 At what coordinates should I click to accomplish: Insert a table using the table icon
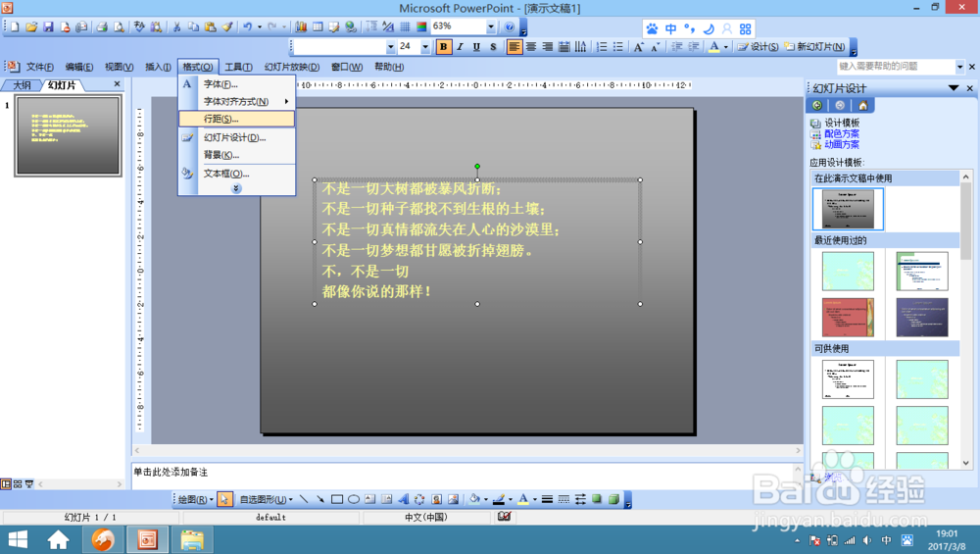tap(318, 26)
